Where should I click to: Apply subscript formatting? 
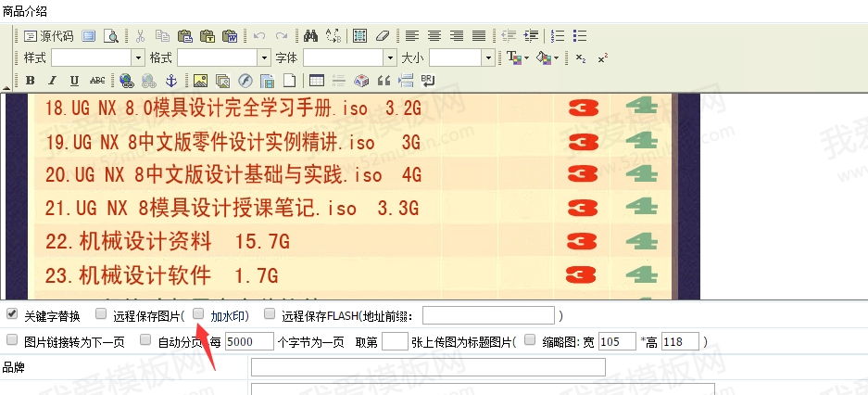click(581, 58)
